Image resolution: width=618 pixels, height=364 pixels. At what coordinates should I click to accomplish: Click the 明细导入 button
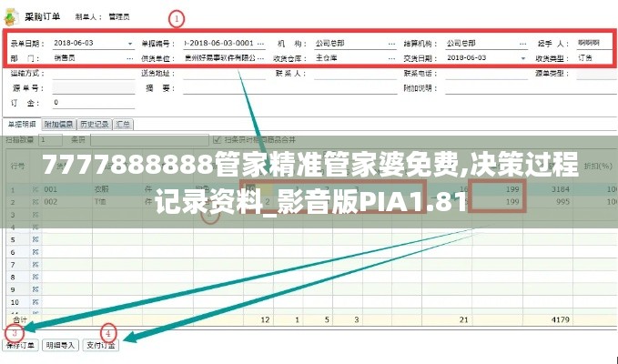(60, 346)
